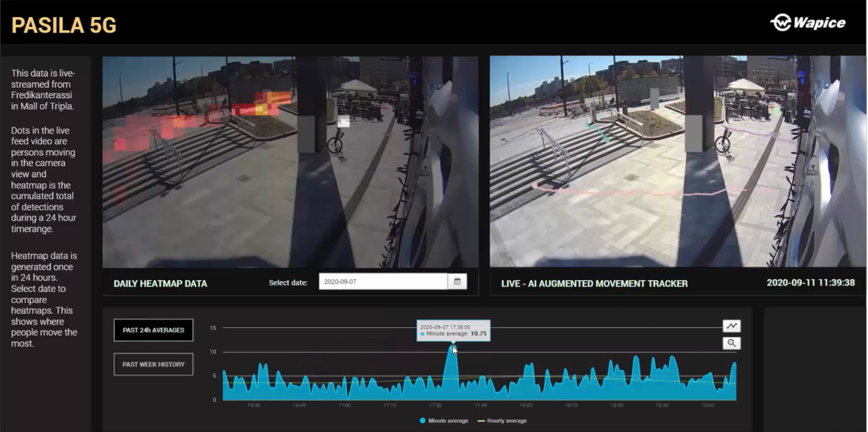Click the Select date input field
Viewport: 868px width, 432px height.
pos(383,282)
